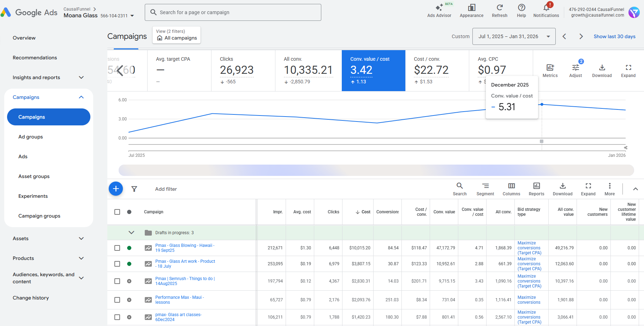This screenshot has height=326, width=644.
Task: Open the Ads Advisor beta tool
Action: 439,11
